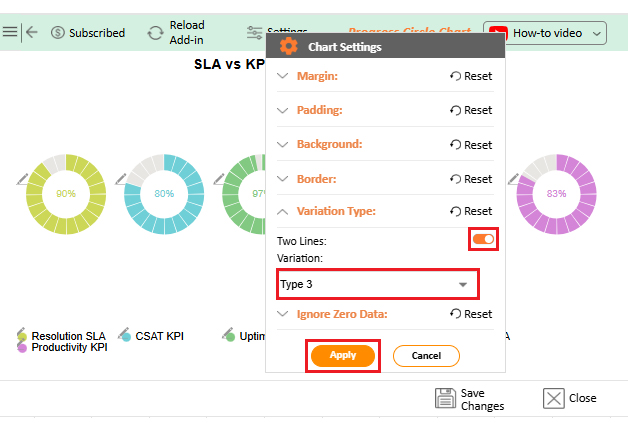Click the Subscribed dollar icon
The image size is (628, 431).
pyautogui.click(x=58, y=33)
